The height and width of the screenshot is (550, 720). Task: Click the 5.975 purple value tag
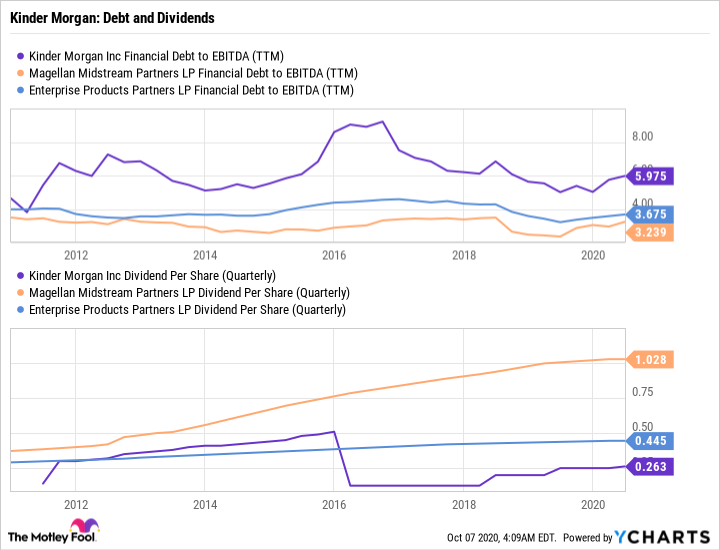pos(652,176)
